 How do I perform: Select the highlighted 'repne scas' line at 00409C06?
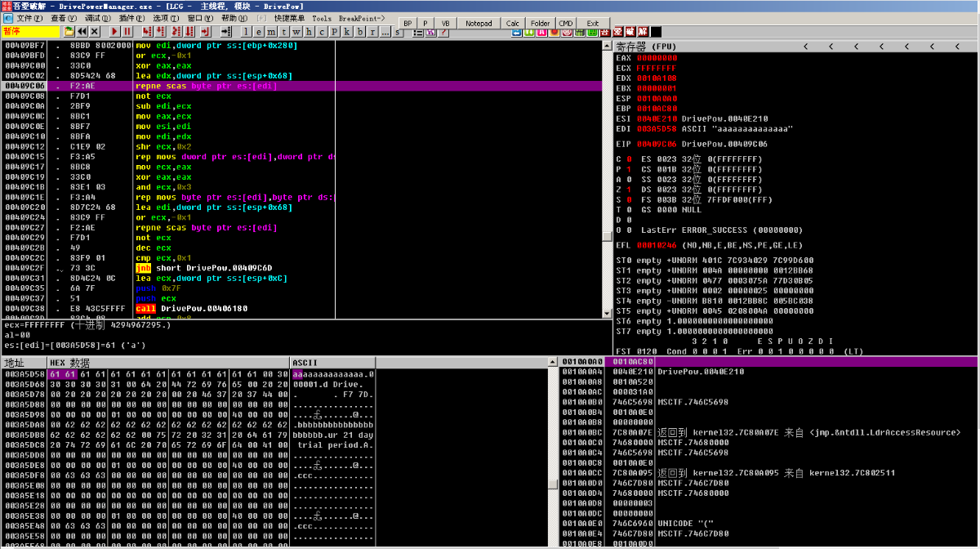301,86
